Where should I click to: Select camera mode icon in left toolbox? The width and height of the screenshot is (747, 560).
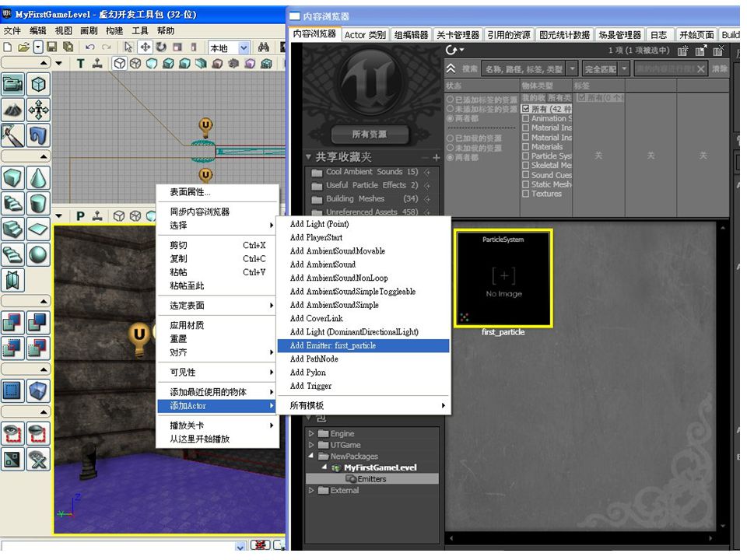point(13,85)
